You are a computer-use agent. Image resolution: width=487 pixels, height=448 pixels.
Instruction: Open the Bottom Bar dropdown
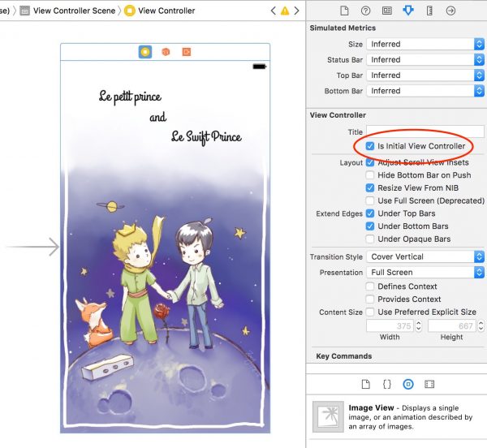pyautogui.click(x=425, y=91)
